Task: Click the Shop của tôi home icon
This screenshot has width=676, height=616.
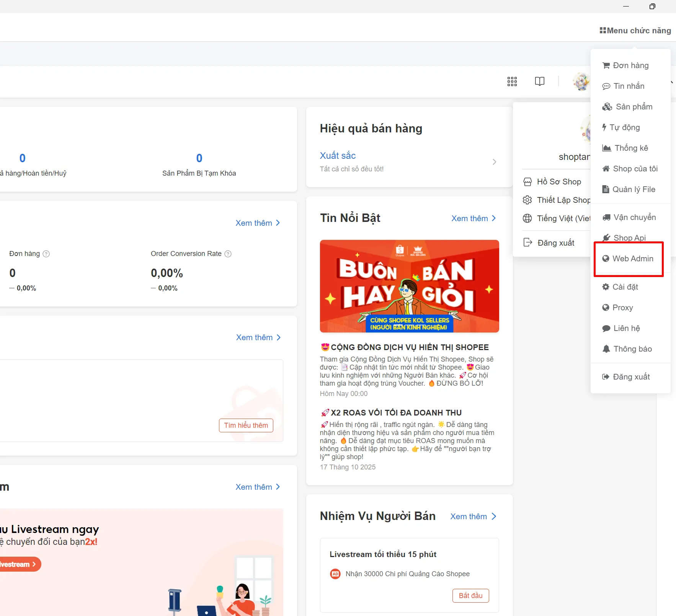Action: pos(606,169)
